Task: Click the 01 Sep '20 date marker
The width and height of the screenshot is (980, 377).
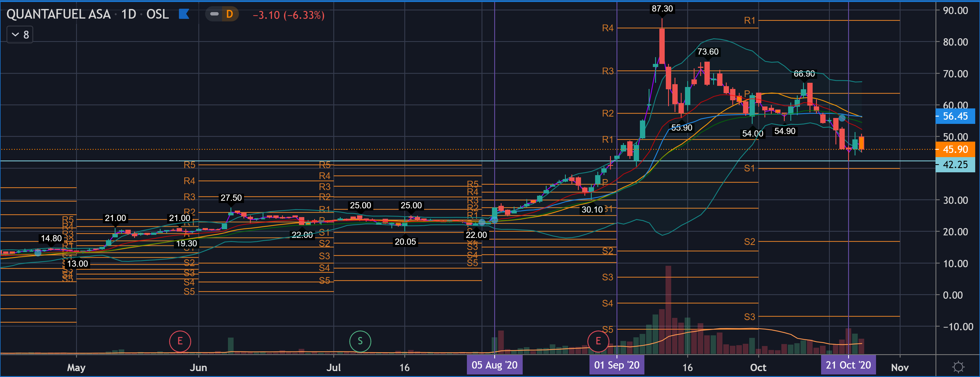Action: click(617, 365)
